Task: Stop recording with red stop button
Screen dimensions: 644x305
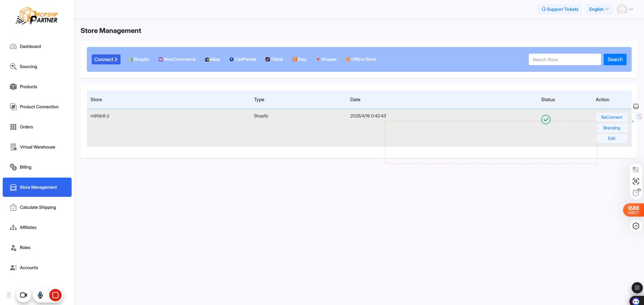Action: tap(56, 295)
